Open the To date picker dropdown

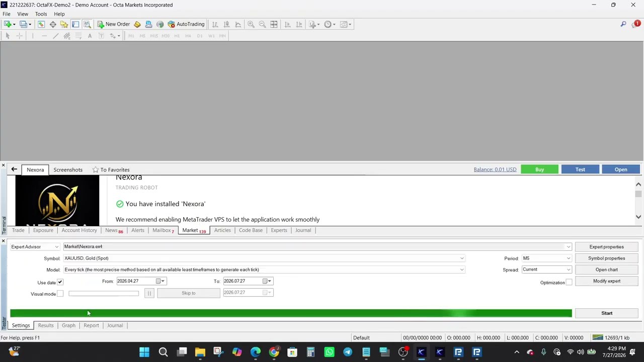pyautogui.click(x=267, y=281)
